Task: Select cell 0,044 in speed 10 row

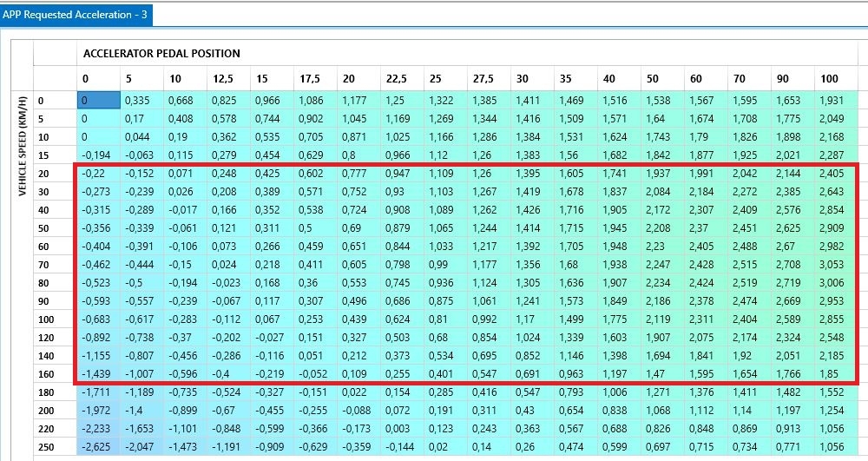Action: click(x=141, y=136)
